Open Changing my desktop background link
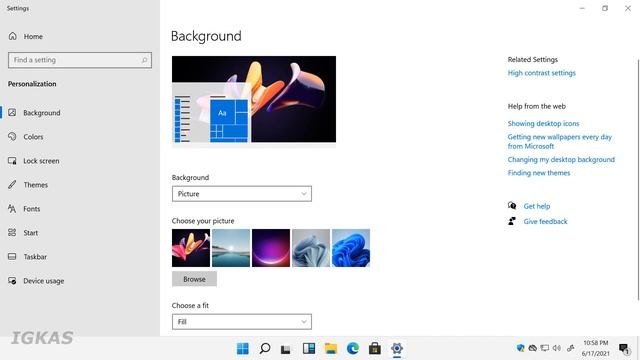Viewport: 640px width, 360px height. click(561, 159)
